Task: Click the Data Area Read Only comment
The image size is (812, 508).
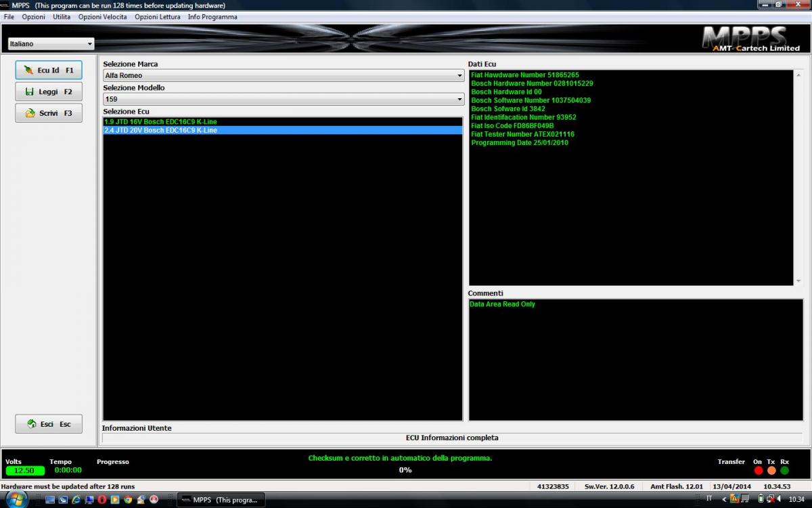Action: tap(502, 305)
